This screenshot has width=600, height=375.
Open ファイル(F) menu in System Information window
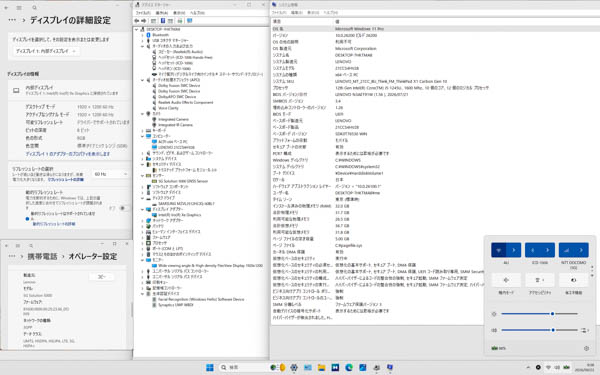click(279, 13)
